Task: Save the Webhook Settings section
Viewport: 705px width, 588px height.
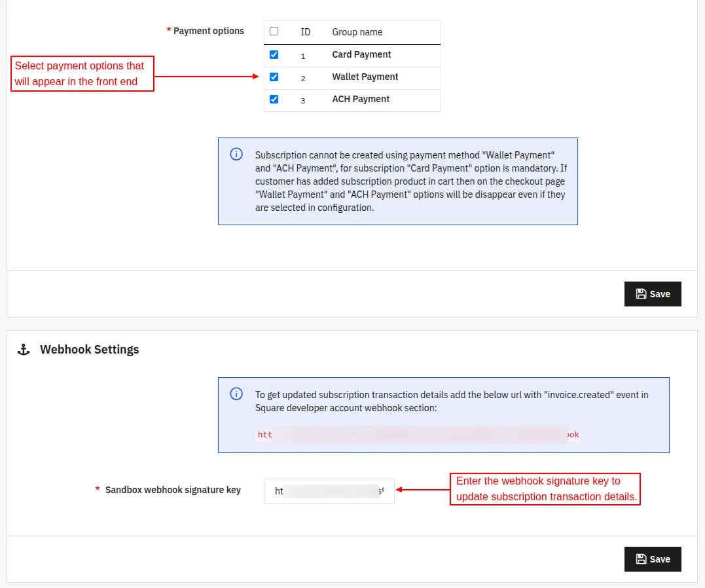Action: pyautogui.click(x=653, y=559)
